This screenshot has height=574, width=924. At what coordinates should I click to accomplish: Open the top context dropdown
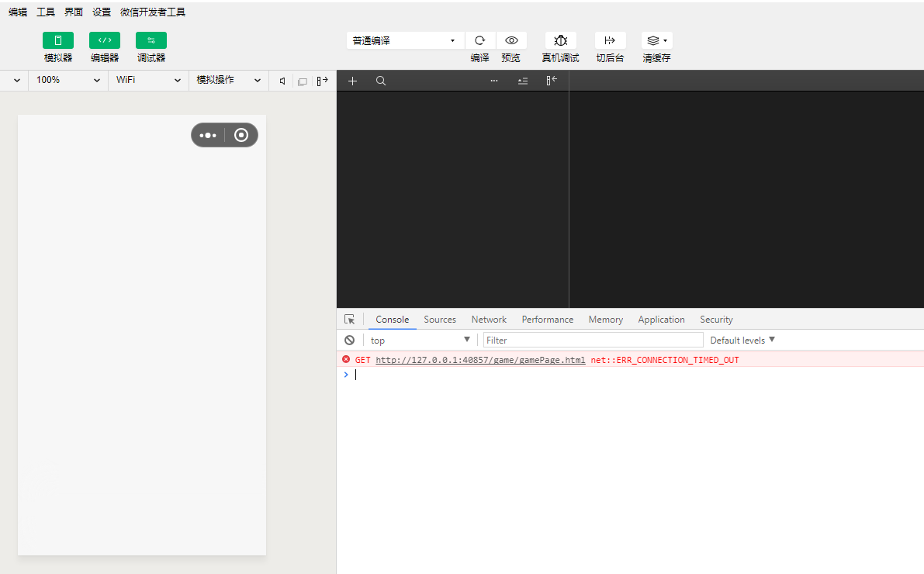click(420, 340)
